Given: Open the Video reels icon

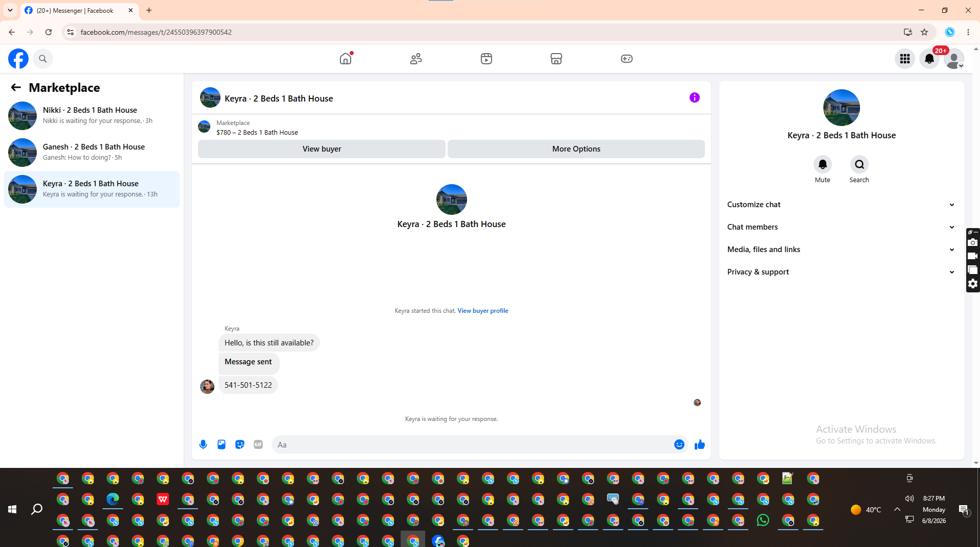Looking at the screenshot, I should point(486,59).
